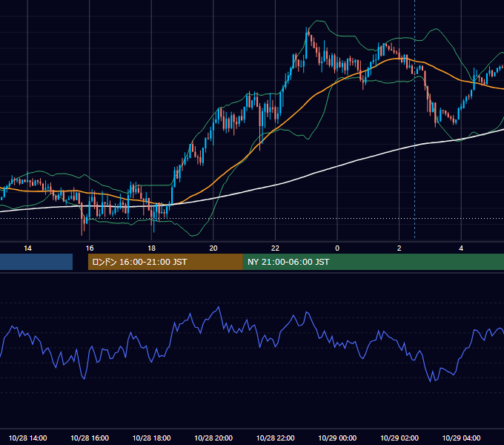Image resolution: width=504 pixels, height=445 pixels.
Task: Click the hour label 16 on price chart axis
Action: pyautogui.click(x=90, y=248)
